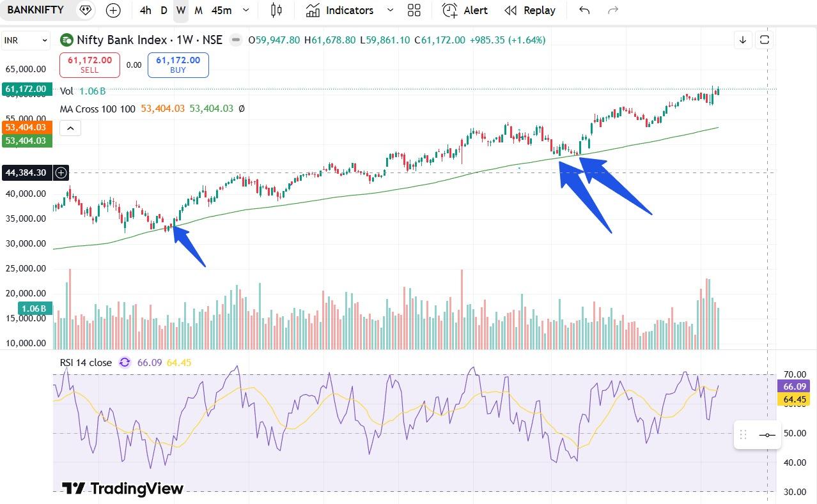This screenshot has width=817, height=504.
Task: Create an Alert
Action: pos(465,10)
